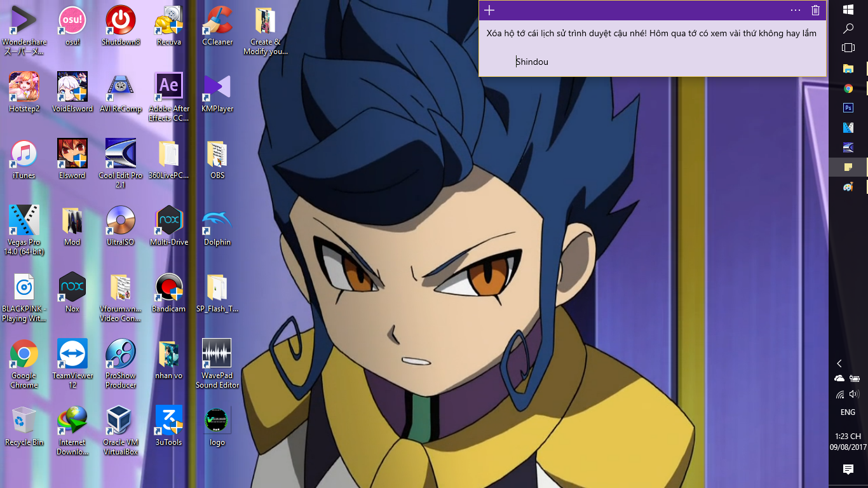Select Google Chrome desktop shortcut
Screen dimensions: 868x488
tap(24, 364)
